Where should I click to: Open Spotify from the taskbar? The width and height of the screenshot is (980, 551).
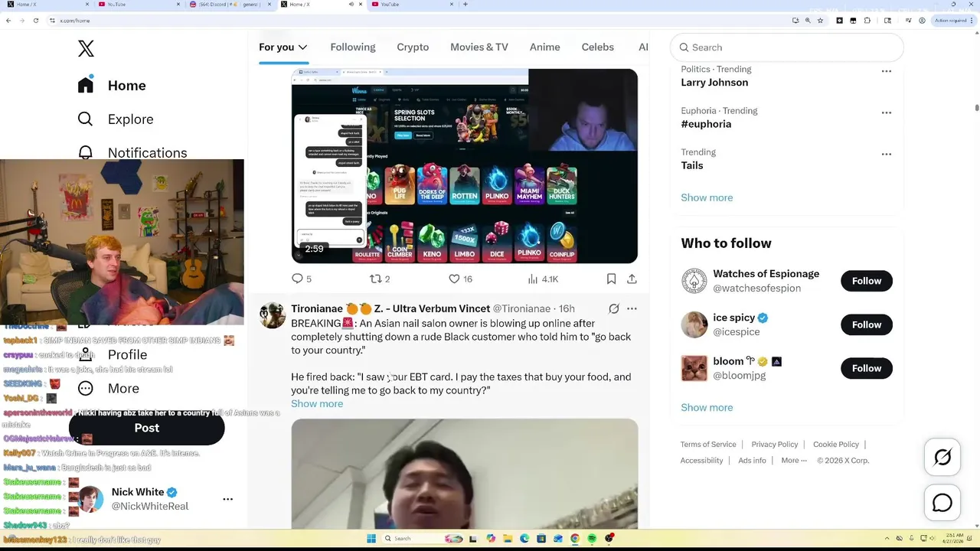[592, 539]
